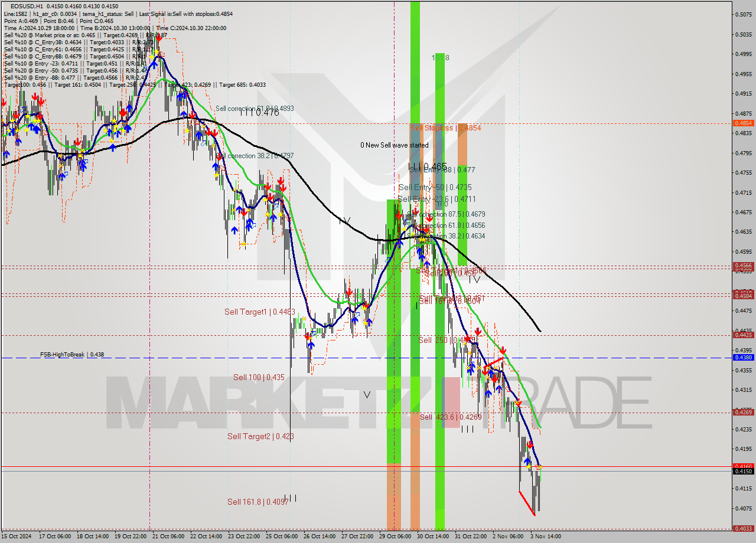Click the '17 Oct 06:00' time axis label
Viewport: 756px width, 543px height.
[x=54, y=537]
